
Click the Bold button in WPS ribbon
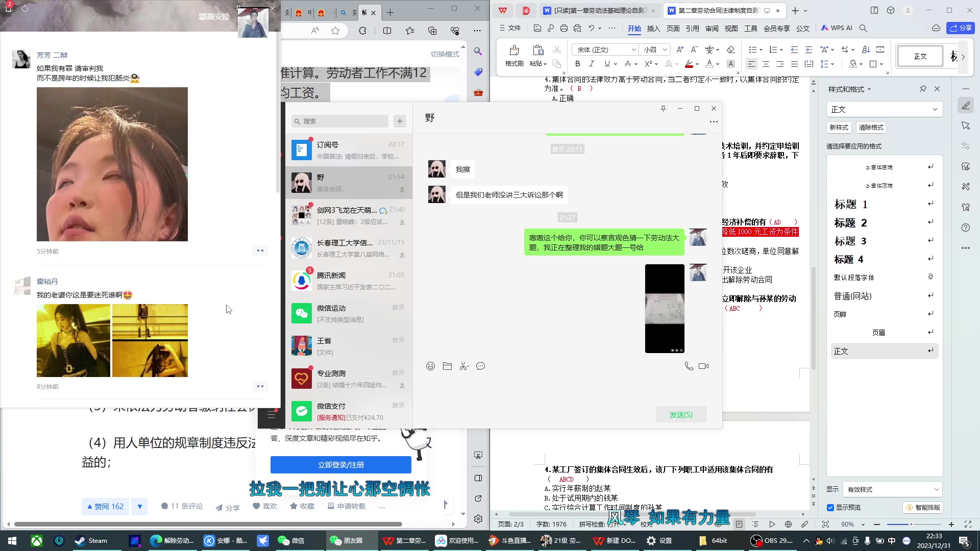coord(577,64)
